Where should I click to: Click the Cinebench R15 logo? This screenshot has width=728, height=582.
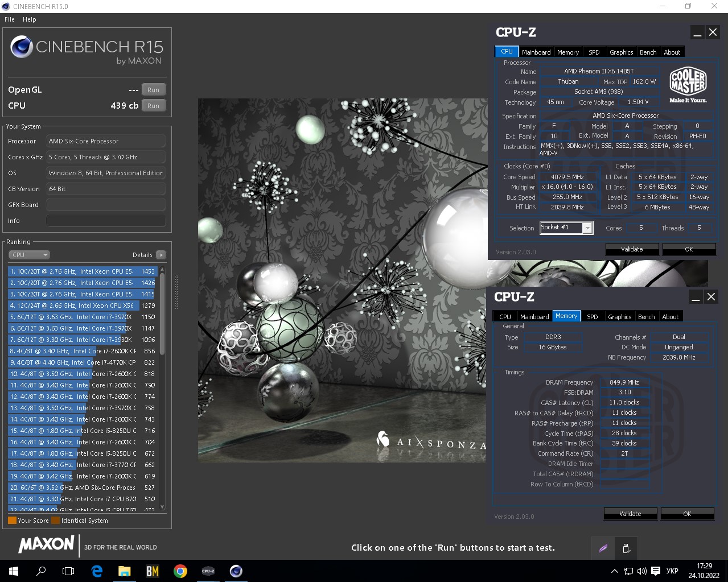87,51
